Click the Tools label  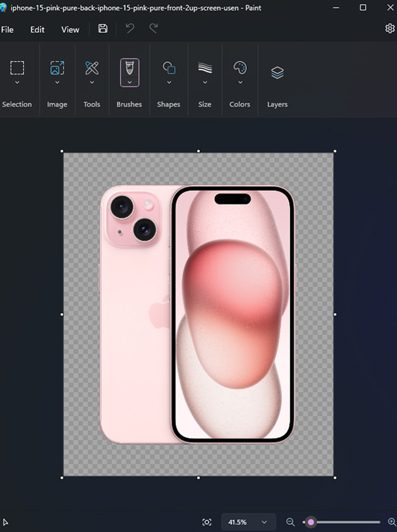click(92, 104)
